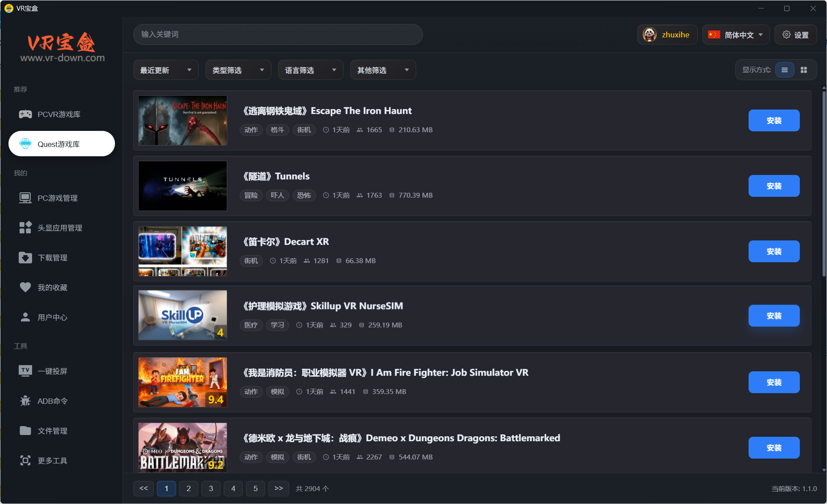Launch the 一键投屏 screen casting tool
Screen dimensions: 827x504
(x=53, y=370)
